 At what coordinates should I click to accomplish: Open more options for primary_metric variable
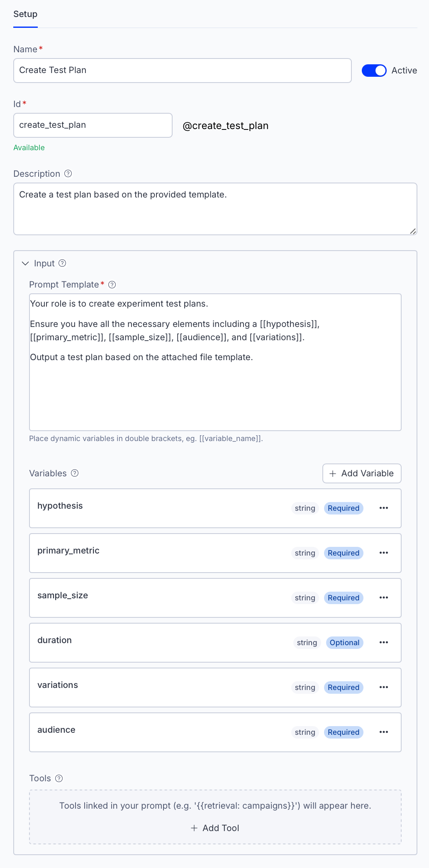coord(383,553)
